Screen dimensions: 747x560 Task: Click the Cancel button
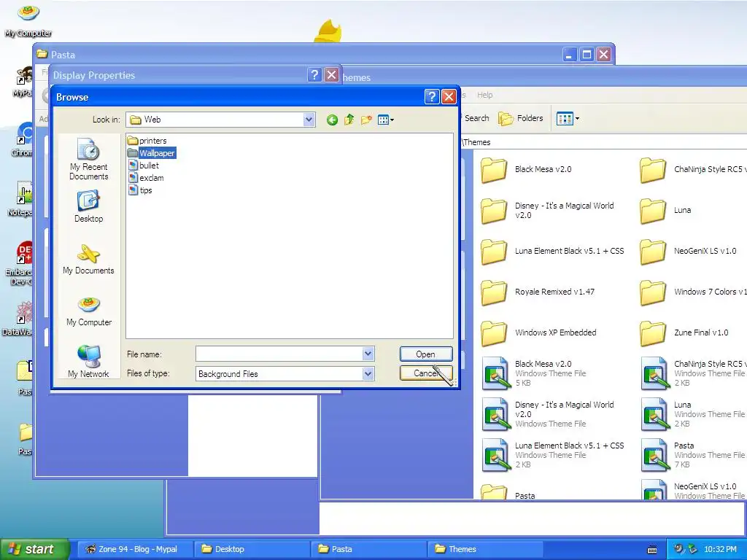(426, 373)
